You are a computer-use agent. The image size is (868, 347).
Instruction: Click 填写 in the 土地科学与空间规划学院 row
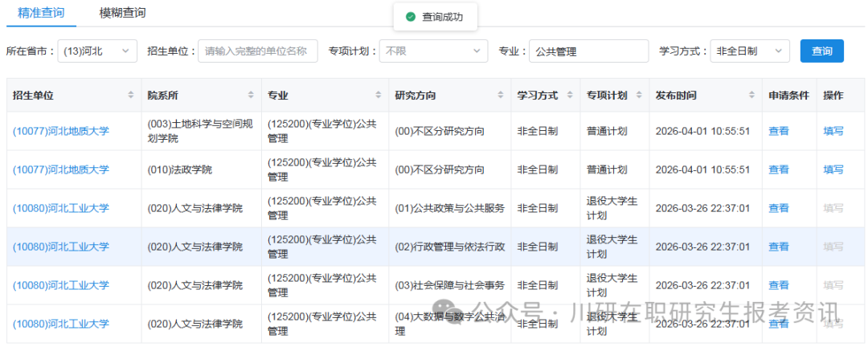click(x=833, y=131)
